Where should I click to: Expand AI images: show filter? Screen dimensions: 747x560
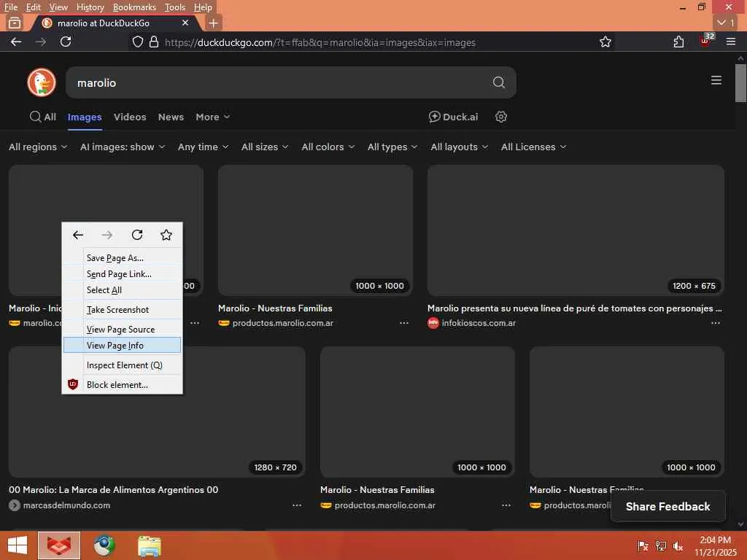(123, 147)
